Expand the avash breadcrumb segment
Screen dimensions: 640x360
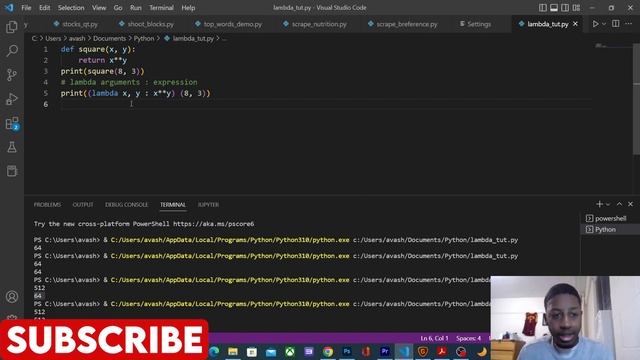point(77,38)
